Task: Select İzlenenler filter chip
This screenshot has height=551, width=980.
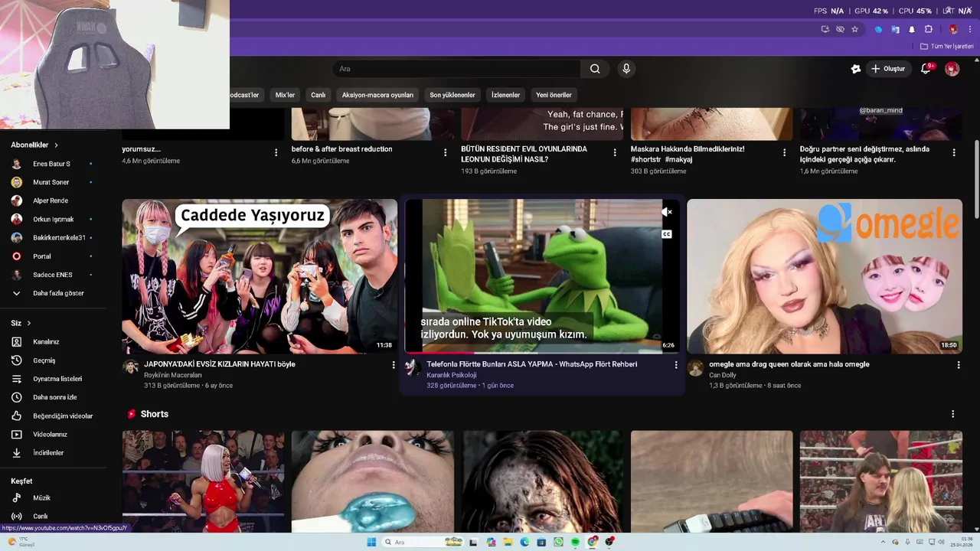Action: point(505,95)
